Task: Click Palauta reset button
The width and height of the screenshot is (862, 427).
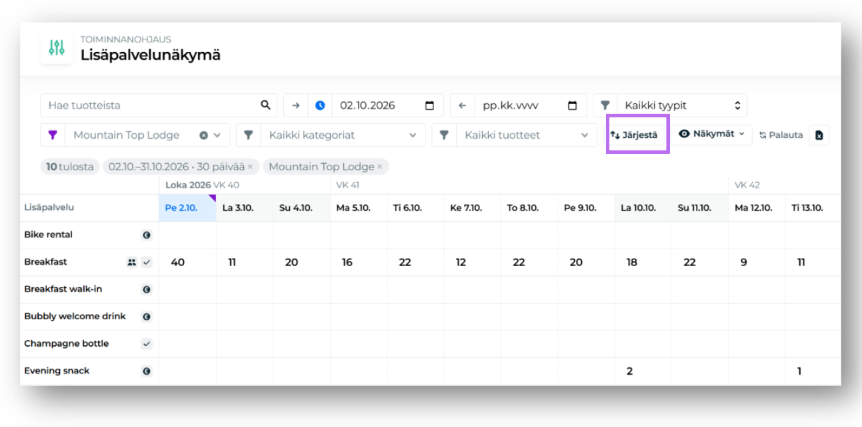Action: coord(781,135)
